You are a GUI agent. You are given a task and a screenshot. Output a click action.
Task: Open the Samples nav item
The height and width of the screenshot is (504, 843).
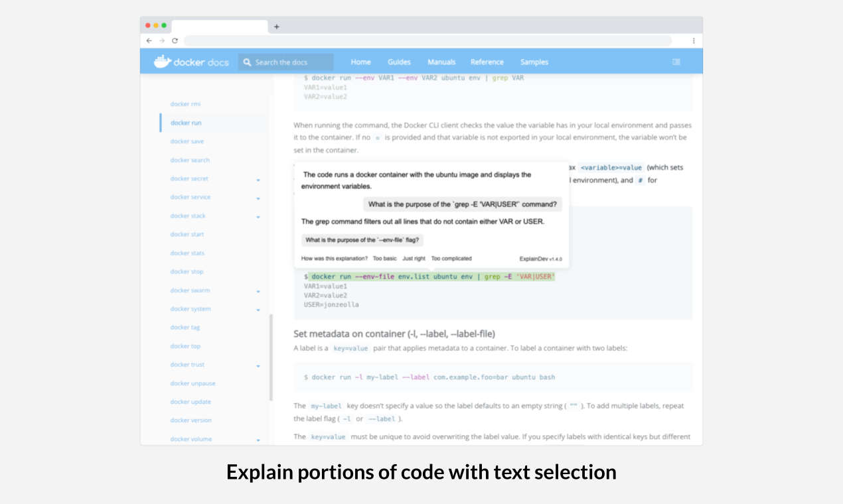point(534,62)
